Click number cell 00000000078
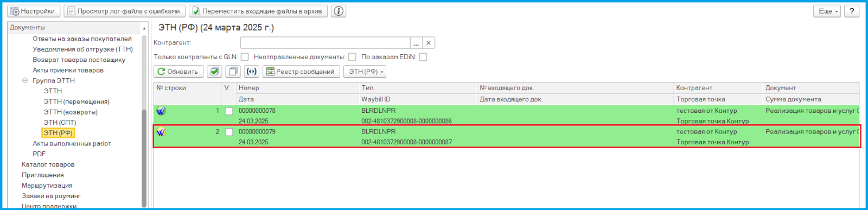 [257, 111]
